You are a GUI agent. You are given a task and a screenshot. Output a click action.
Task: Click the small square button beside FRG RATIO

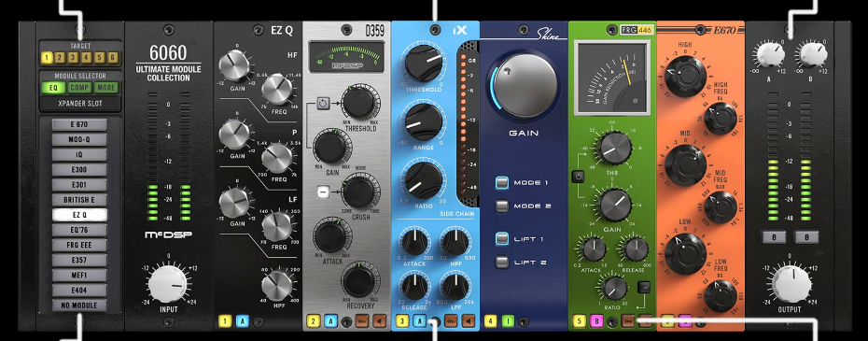point(643,287)
